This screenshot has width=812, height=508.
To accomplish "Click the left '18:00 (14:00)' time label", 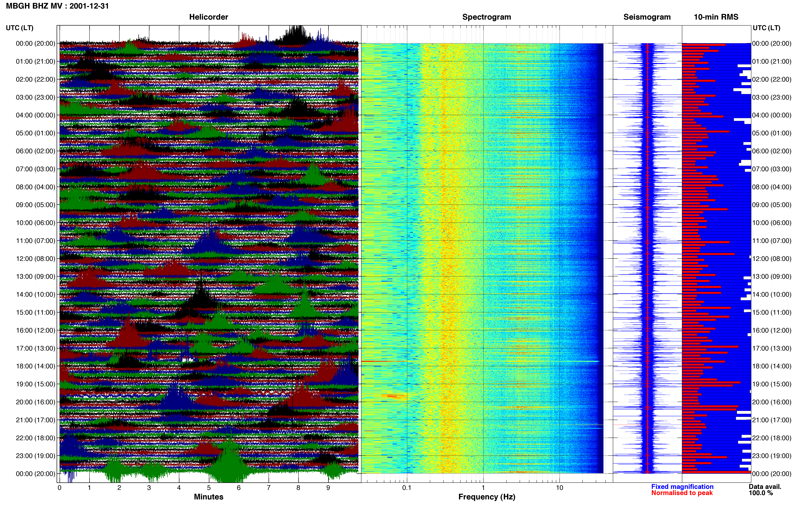I will pyautogui.click(x=36, y=366).
